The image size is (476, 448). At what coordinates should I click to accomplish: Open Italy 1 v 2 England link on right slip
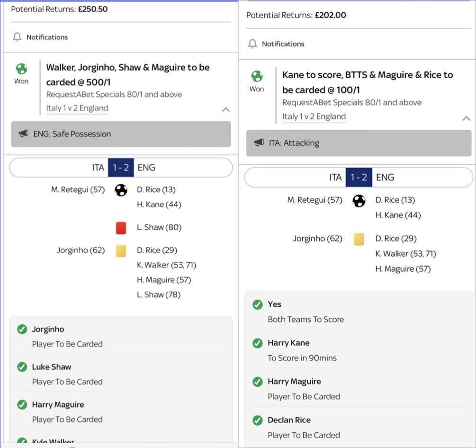pos(314,116)
